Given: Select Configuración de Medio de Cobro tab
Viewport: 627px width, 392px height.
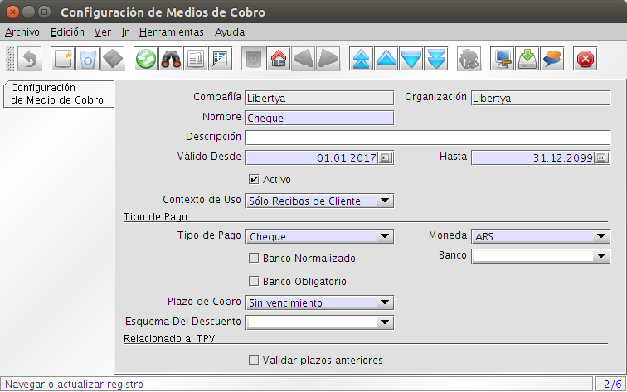Looking at the screenshot, I should [x=58, y=94].
